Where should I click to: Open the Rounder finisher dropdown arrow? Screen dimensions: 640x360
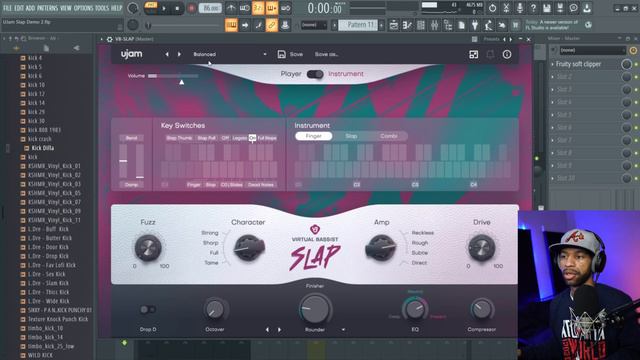coord(343,330)
